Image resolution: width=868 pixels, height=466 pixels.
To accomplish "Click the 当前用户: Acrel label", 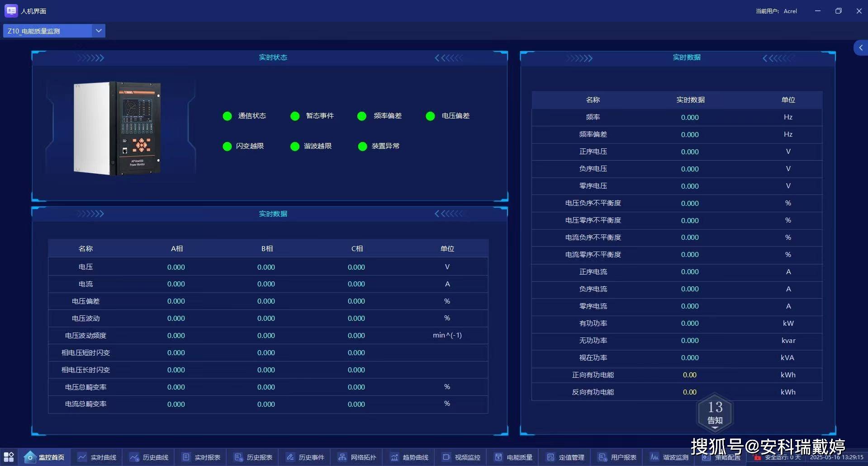I will [776, 11].
